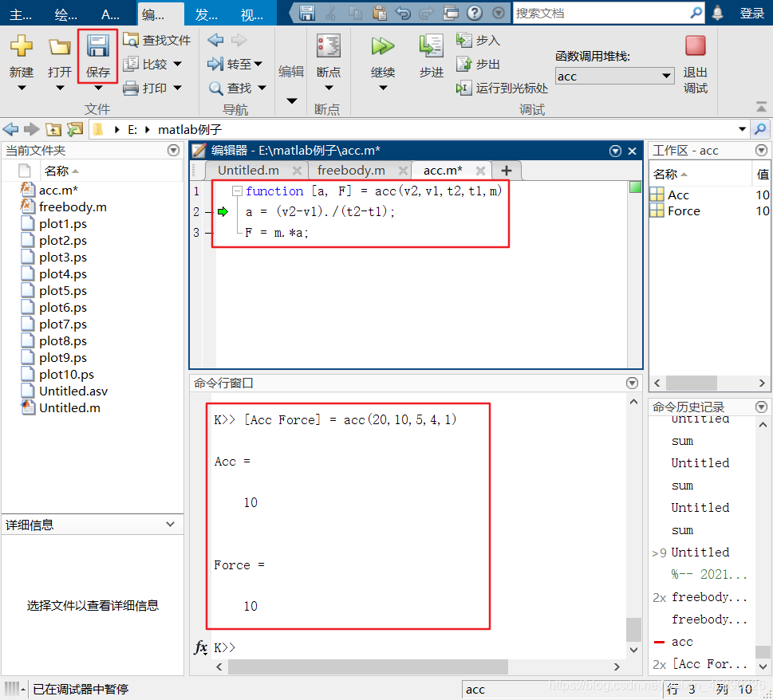Click the red Quit Debugging icon
This screenshot has width=773, height=700.
tap(695, 45)
